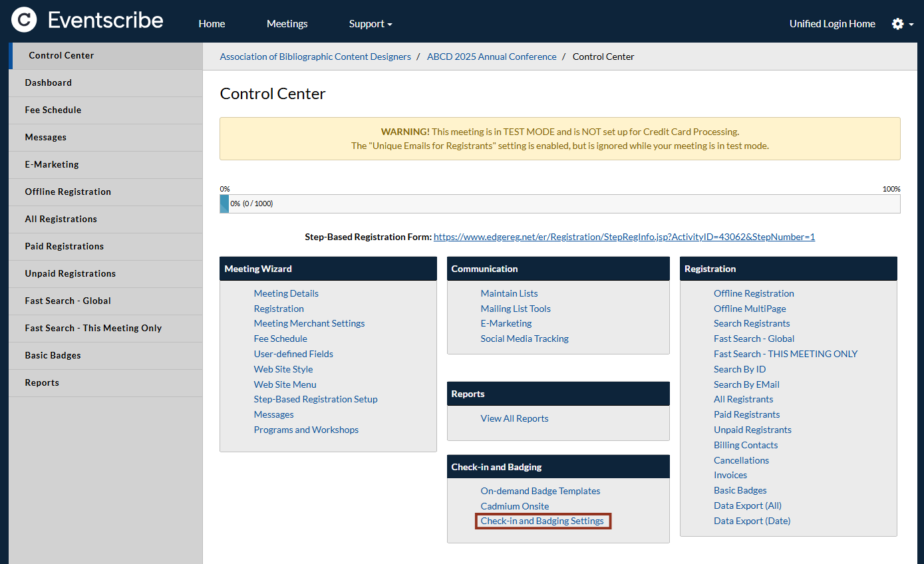Viewport: 924px width, 564px height.
Task: Open Messages in the sidebar
Action: tap(106, 138)
